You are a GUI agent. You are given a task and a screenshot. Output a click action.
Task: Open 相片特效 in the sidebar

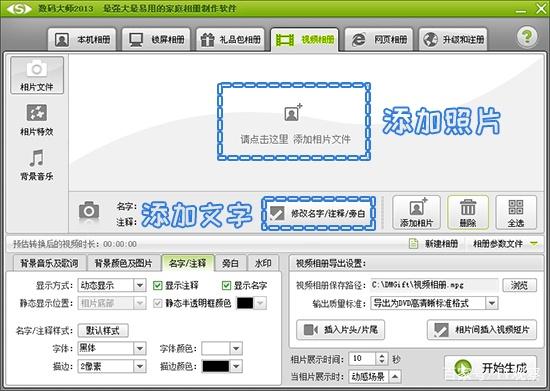click(x=37, y=120)
